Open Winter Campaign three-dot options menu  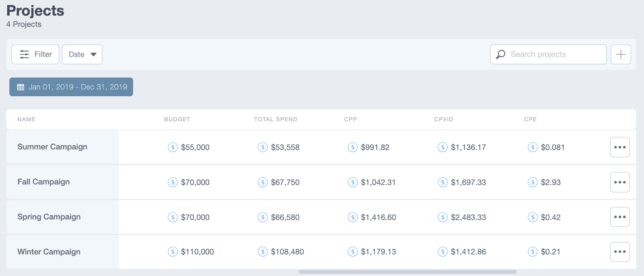(x=620, y=252)
